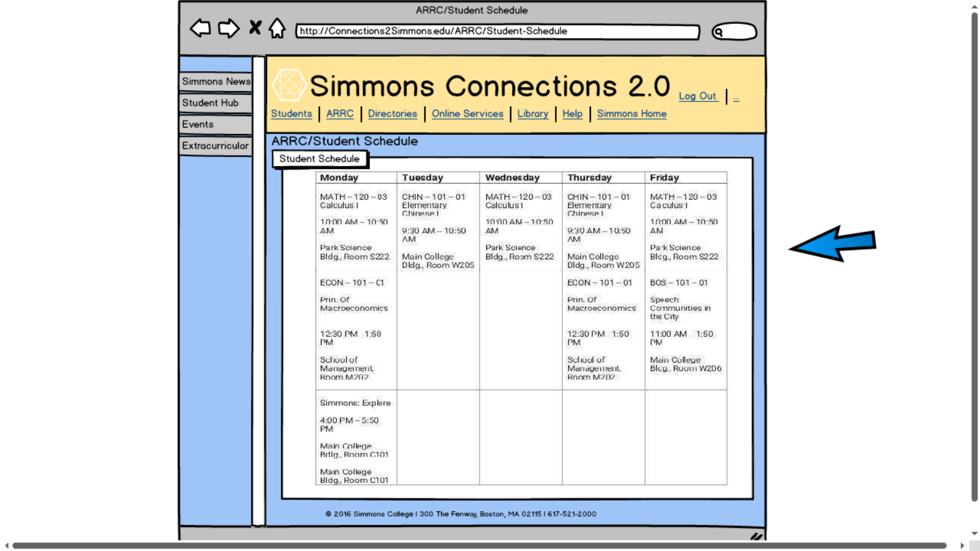Open the Students menu link
980x551 pixels.
[x=292, y=114]
